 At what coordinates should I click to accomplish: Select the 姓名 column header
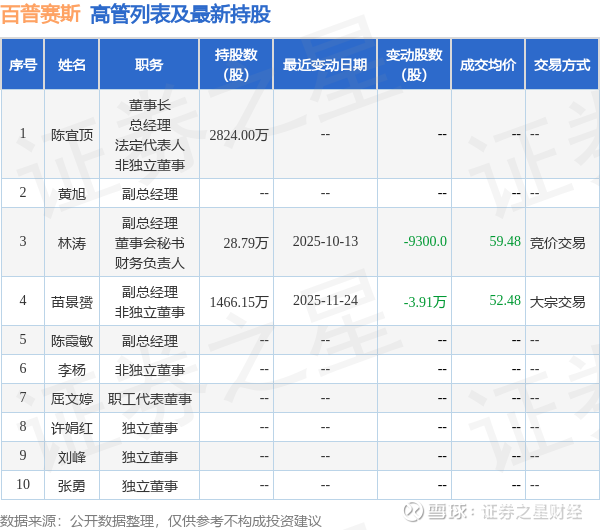[x=72, y=65]
